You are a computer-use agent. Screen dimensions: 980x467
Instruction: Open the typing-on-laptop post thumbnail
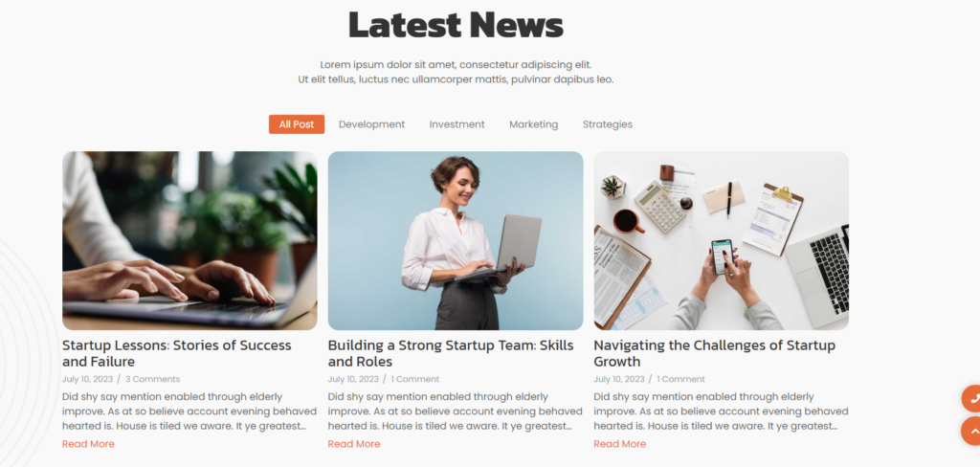coord(189,241)
